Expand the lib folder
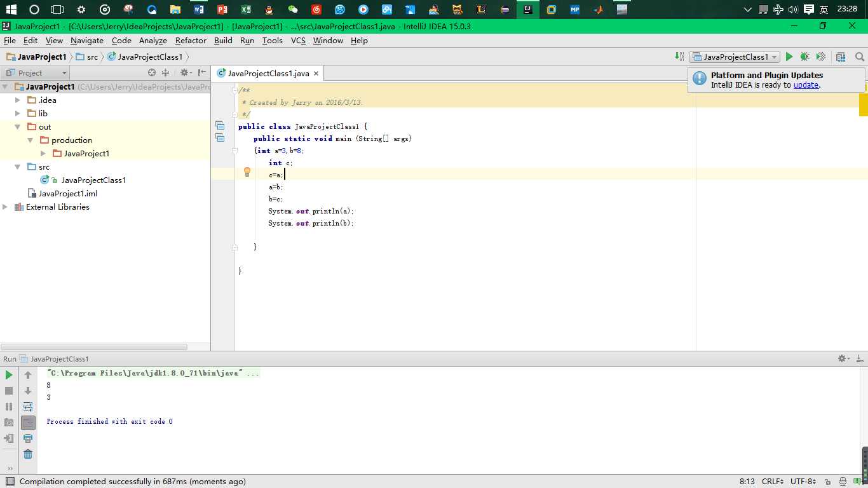 (18, 113)
